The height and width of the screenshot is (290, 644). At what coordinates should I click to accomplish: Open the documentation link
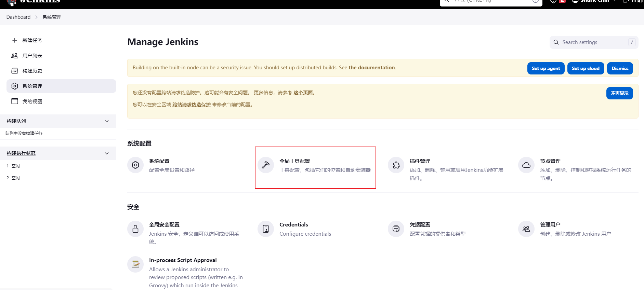tap(371, 68)
